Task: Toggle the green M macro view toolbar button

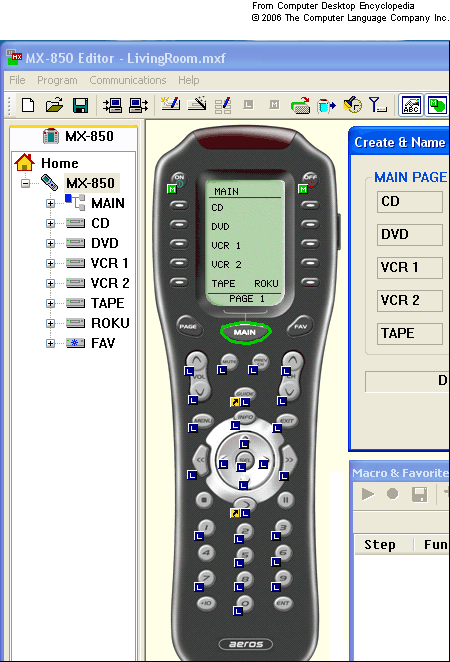Action: point(436,105)
